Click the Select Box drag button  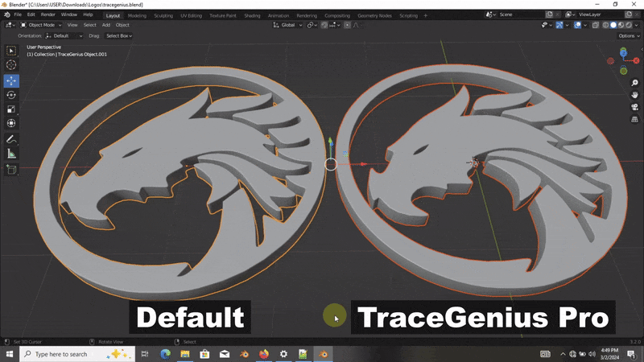tap(118, 35)
